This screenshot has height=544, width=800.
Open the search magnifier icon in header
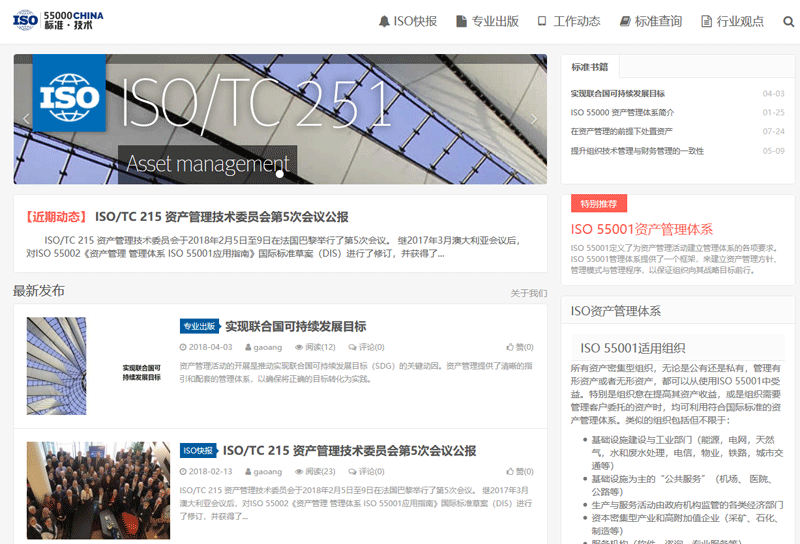click(x=788, y=21)
